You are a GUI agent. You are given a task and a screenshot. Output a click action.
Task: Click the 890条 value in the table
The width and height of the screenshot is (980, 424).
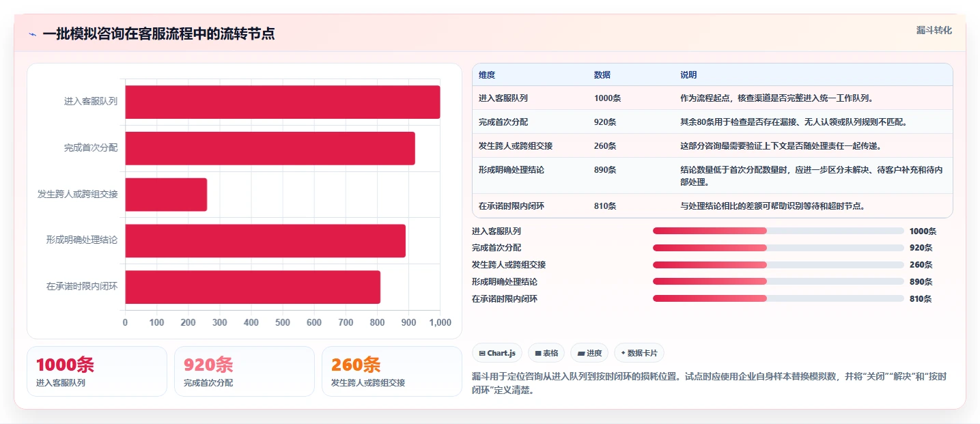click(605, 169)
